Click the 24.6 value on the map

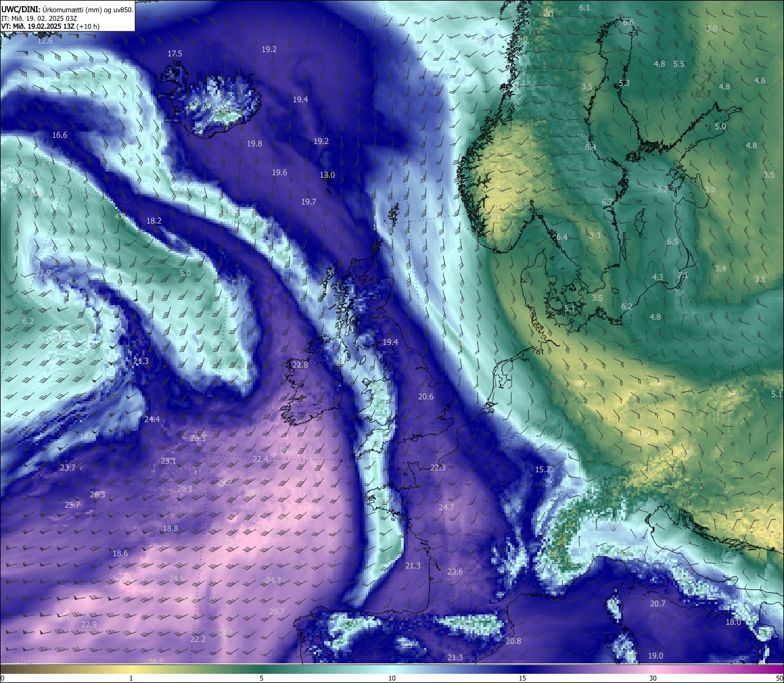pyautogui.click(x=176, y=579)
